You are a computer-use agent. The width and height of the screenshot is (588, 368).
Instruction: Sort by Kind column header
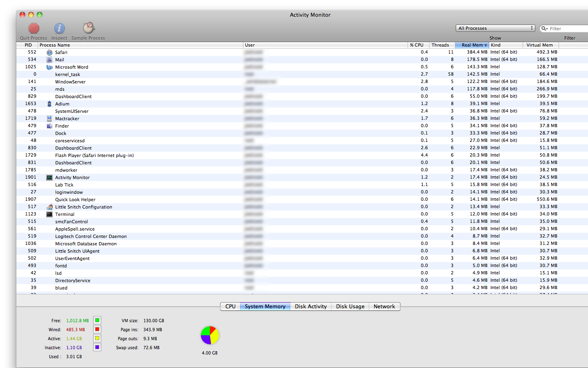[x=506, y=45]
